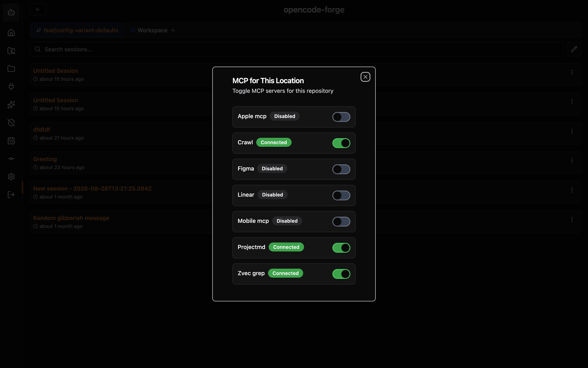Click the logout arrow icon in sidebar
588x368 pixels.
[x=11, y=194]
